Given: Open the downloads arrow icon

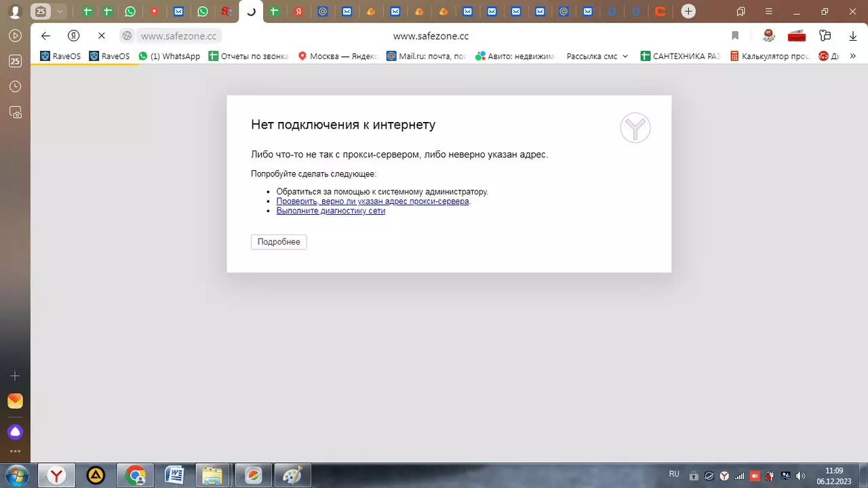Looking at the screenshot, I should (x=853, y=36).
